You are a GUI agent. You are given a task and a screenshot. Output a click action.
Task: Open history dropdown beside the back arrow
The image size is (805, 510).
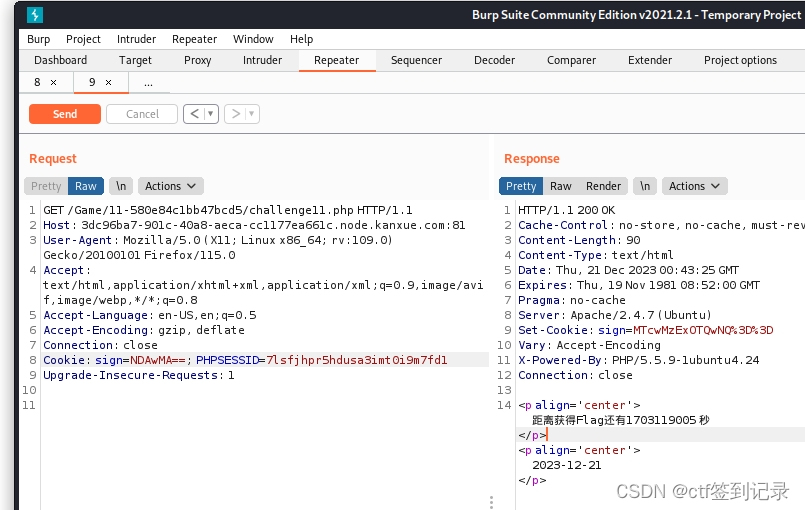[210, 114]
